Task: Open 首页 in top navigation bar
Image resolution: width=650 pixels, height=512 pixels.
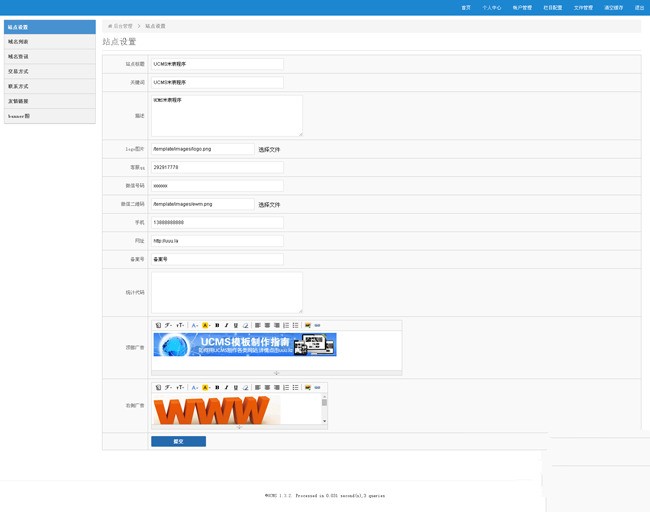Action: [466, 7]
